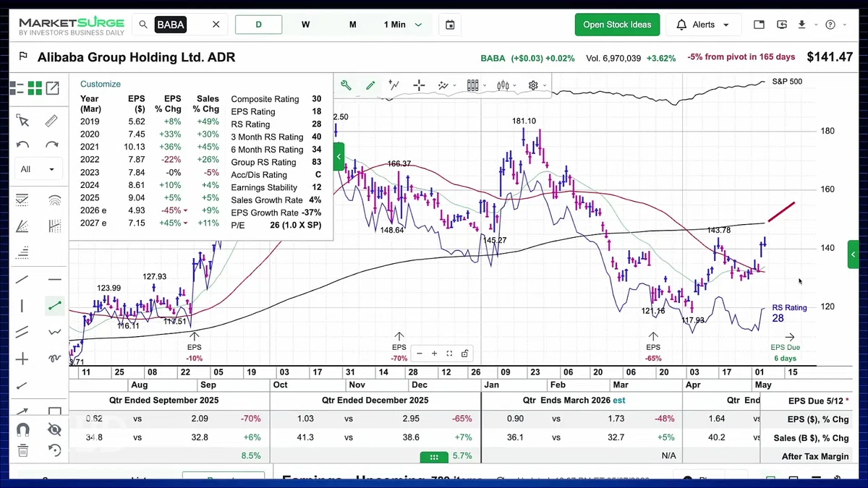Expand the arrow next to help icon
Screen dimensions: 868x488
(843, 25)
